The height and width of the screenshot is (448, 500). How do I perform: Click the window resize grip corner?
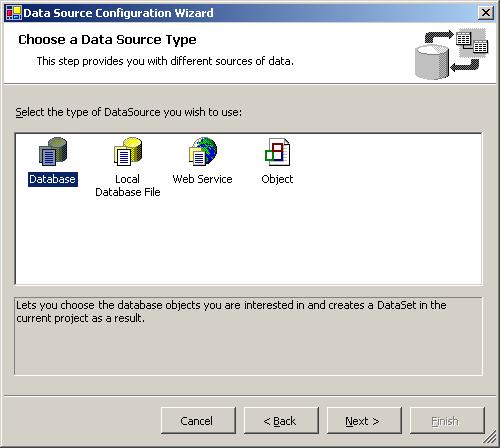[x=490, y=437]
